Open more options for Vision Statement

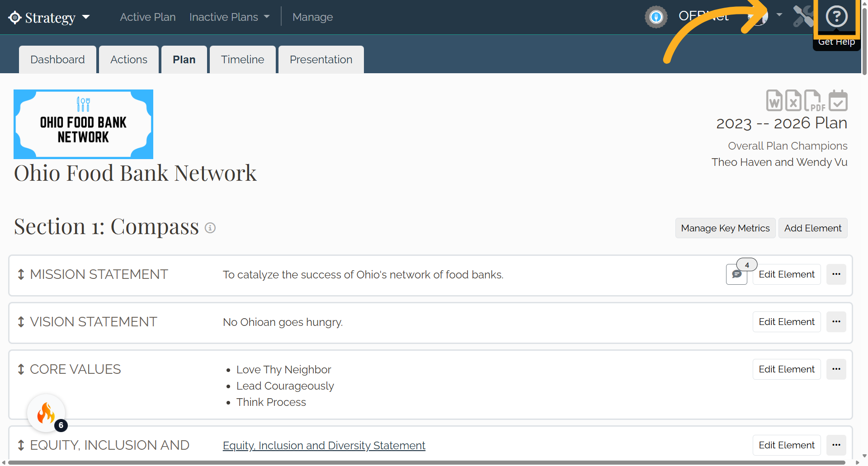[836, 322]
